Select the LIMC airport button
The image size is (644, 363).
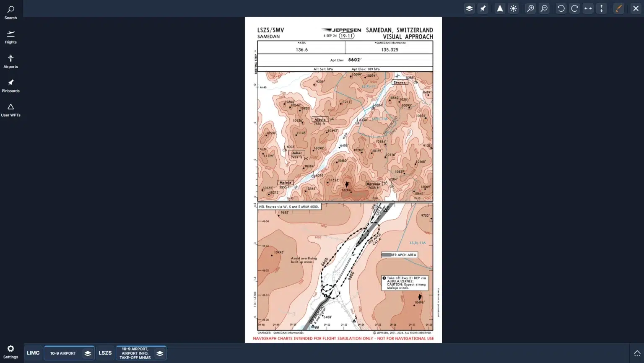pos(33,353)
